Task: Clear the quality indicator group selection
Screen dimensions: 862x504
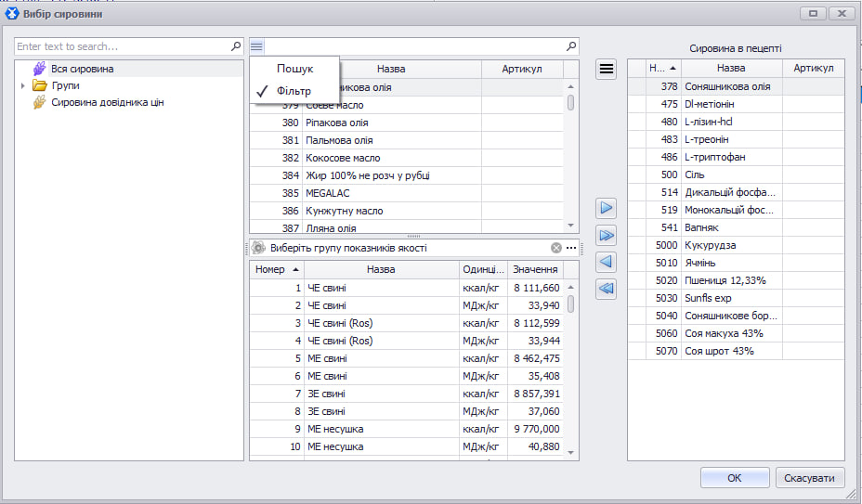Action: [556, 248]
